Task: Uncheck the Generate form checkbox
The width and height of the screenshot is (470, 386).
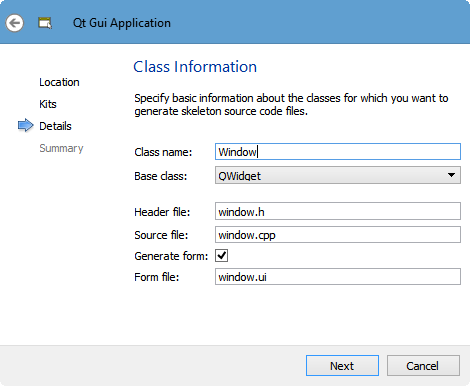Action: click(222, 256)
